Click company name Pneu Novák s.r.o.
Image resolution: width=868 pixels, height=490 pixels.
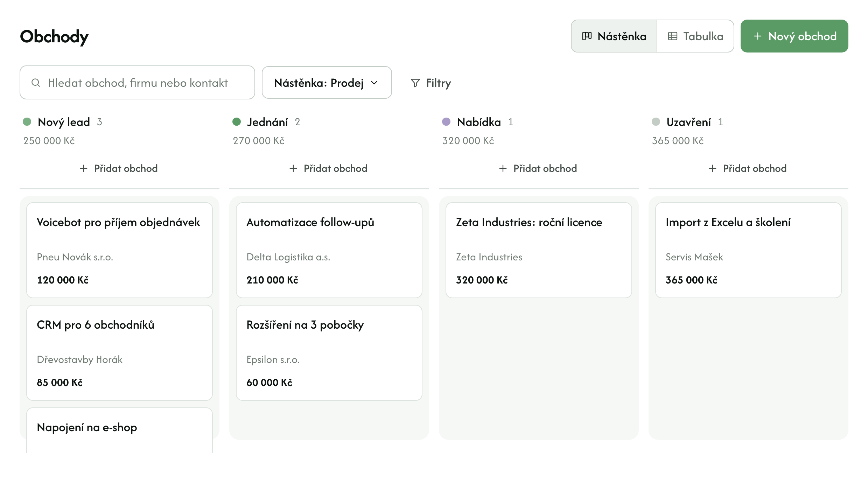click(x=75, y=257)
